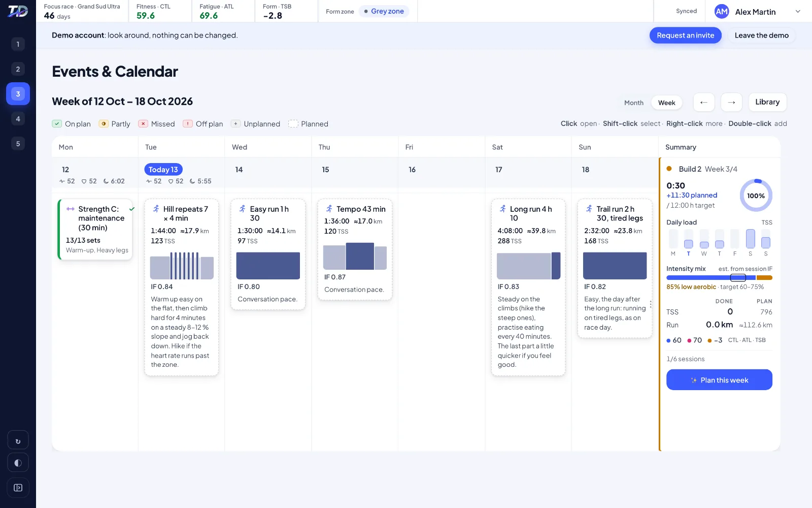Click the 100% progress ring
Screen dimensions: 812x508
756,196
